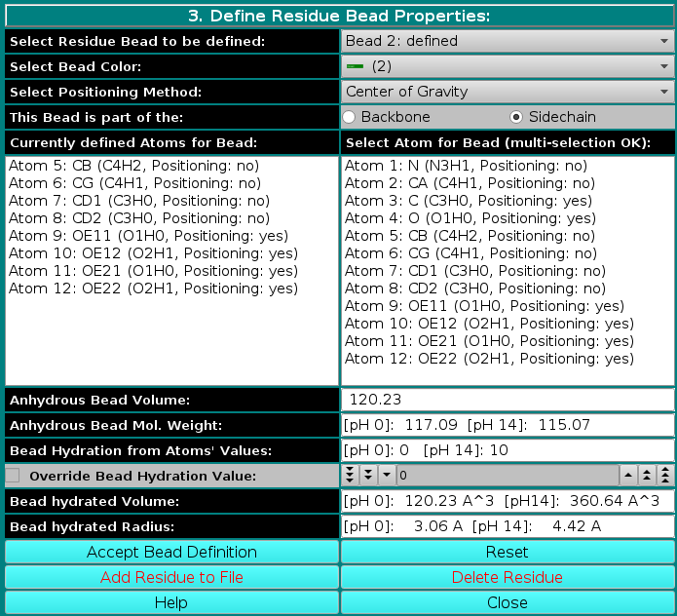Image resolution: width=677 pixels, height=616 pixels.
Task: Click the triple up-arrow hydration increment button
Action: [664, 476]
